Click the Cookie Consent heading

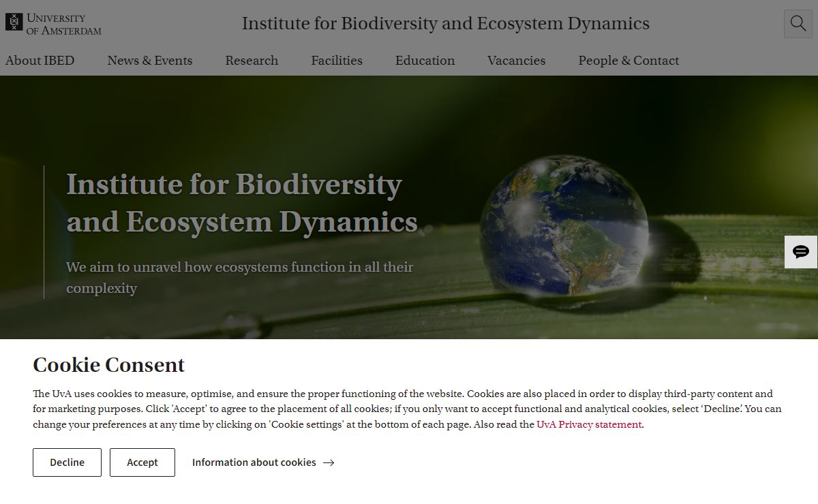[x=108, y=365]
